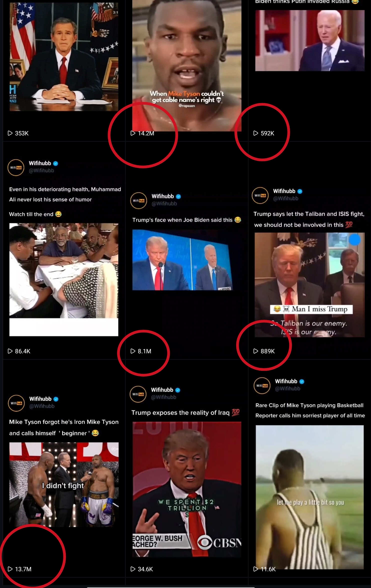371x588 pixels.
Task: Click the play icon beside 8.1M views
Action: [x=133, y=351]
